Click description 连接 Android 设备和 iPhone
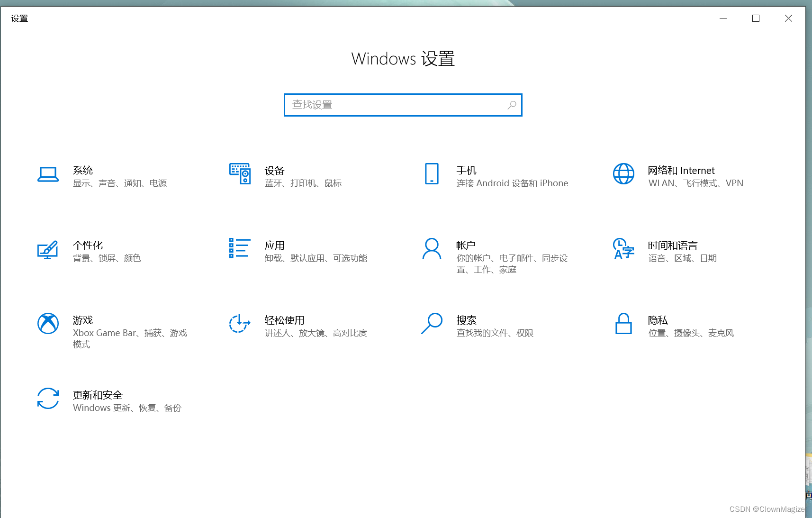The image size is (812, 518). tap(512, 183)
